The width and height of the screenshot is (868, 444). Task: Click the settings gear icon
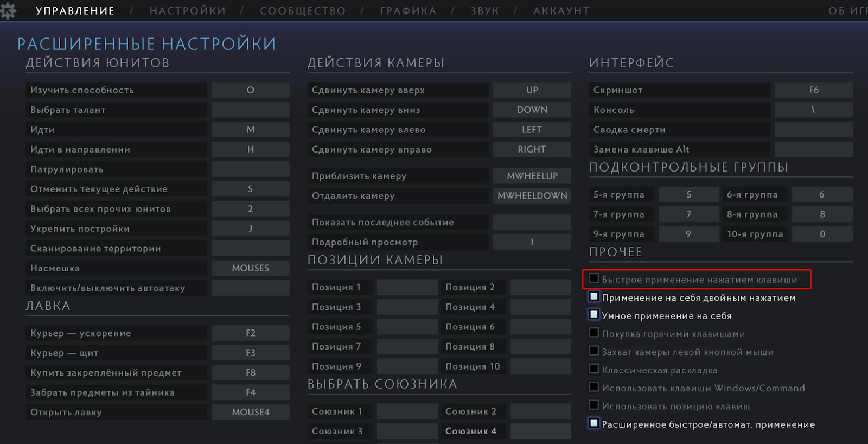(8, 11)
